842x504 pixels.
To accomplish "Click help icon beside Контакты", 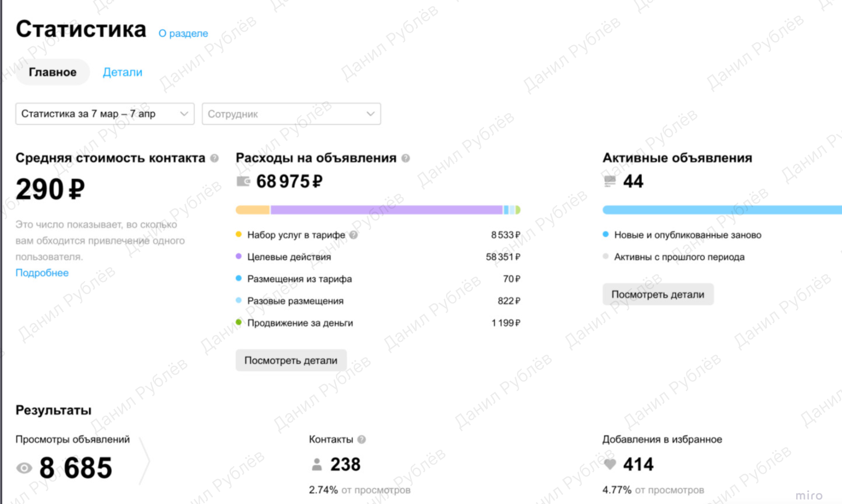I will coord(362,440).
